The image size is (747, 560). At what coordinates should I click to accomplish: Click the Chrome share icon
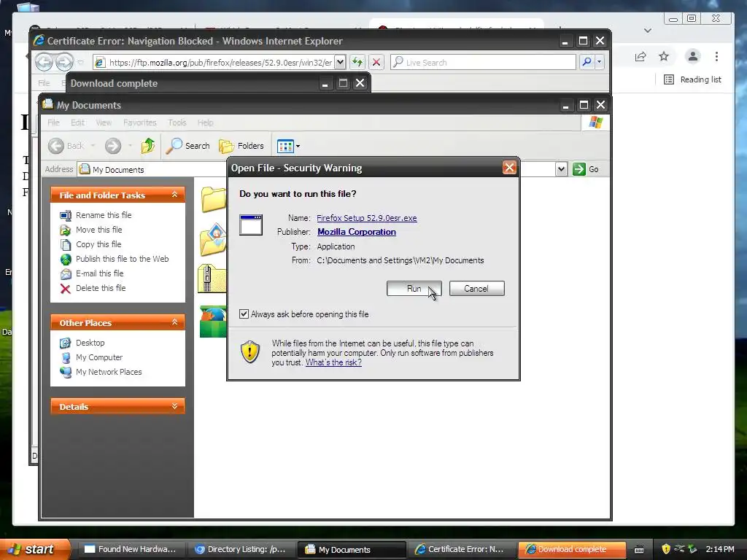pos(640,57)
